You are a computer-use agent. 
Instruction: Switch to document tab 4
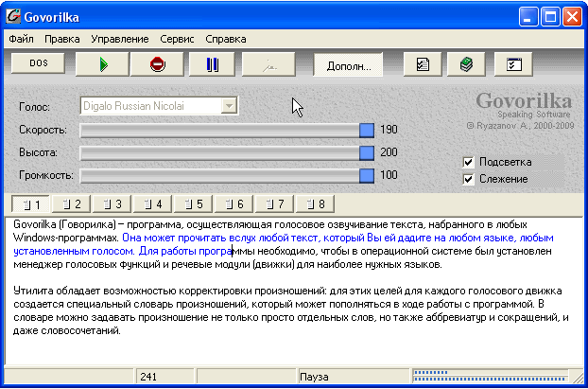[152, 204]
